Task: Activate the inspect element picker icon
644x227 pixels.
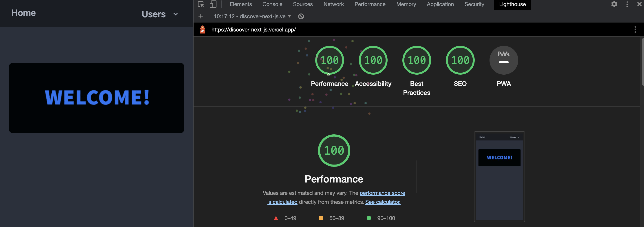Action: pos(201,4)
